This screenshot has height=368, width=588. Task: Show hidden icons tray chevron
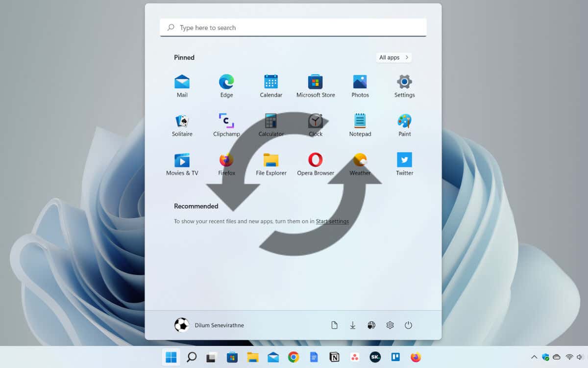[x=534, y=357]
